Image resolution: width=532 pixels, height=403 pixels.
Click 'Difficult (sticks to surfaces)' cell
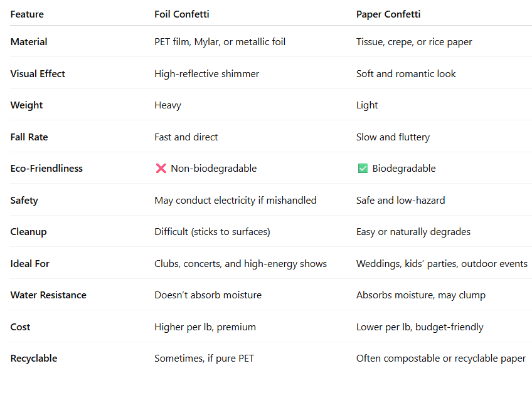tap(213, 232)
